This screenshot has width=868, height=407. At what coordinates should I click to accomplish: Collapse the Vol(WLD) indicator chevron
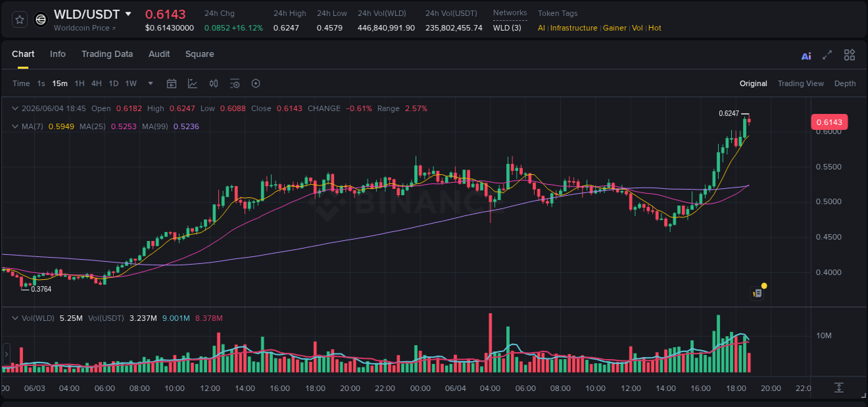tap(15, 318)
